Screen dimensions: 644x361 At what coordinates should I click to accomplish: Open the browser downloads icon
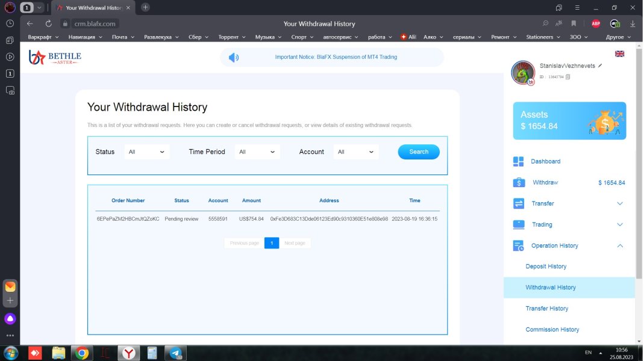click(x=633, y=24)
